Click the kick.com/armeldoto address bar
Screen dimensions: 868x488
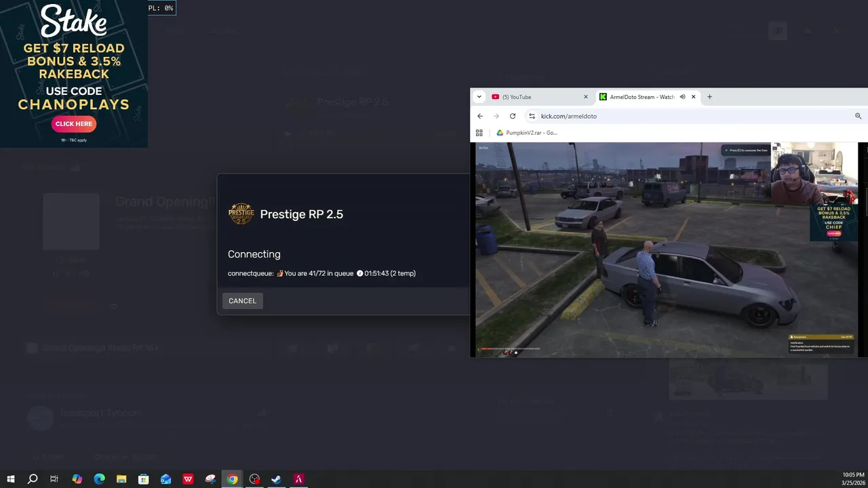coord(695,116)
